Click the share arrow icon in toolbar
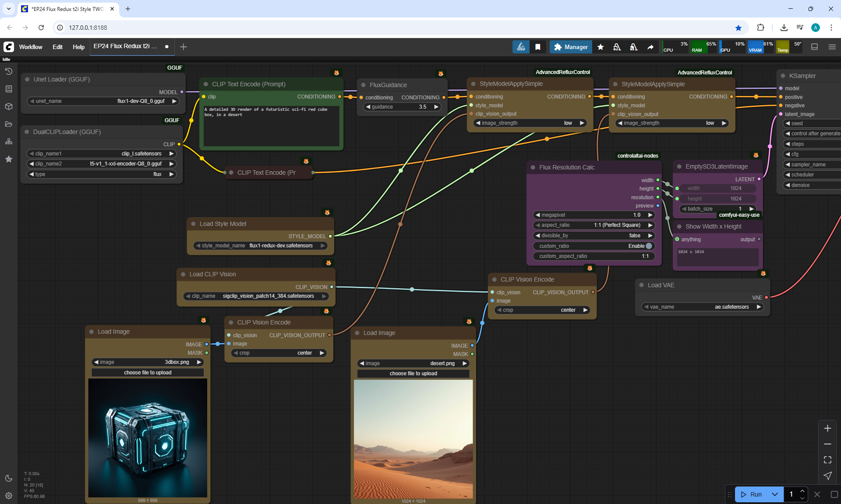The image size is (841, 504). click(650, 47)
